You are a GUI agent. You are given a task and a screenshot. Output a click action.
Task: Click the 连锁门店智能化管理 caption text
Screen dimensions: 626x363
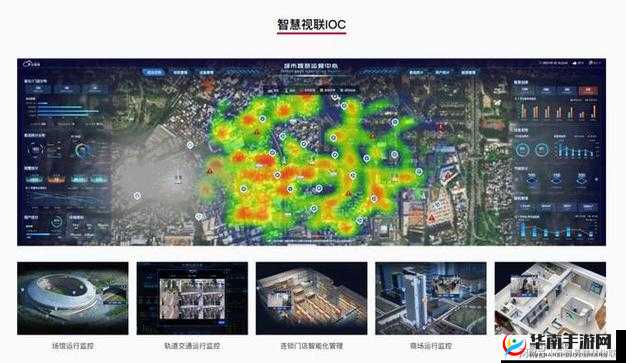point(311,346)
